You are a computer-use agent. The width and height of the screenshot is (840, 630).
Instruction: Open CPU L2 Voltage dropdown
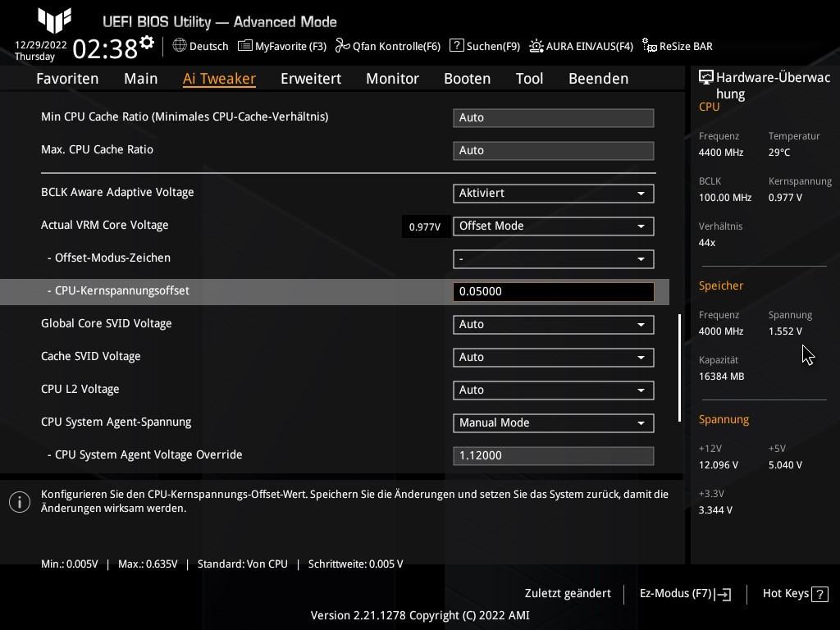554,390
